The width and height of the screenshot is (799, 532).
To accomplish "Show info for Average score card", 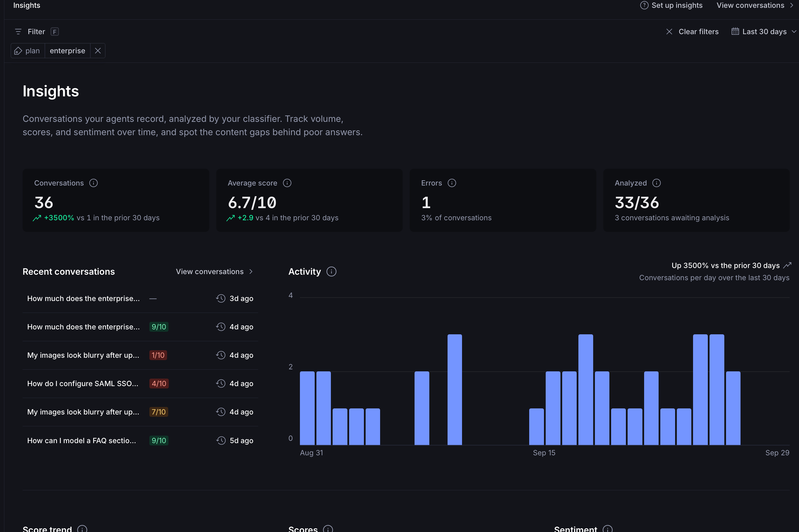I will point(287,183).
